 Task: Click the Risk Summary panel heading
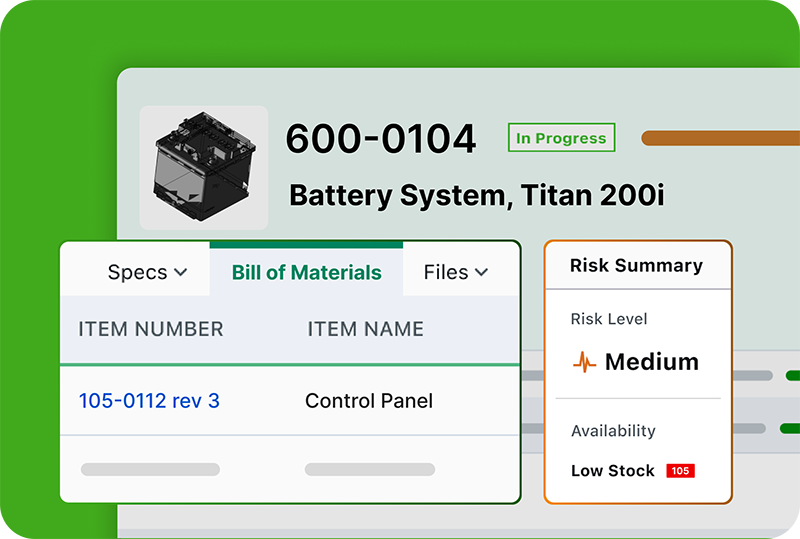[x=636, y=265]
